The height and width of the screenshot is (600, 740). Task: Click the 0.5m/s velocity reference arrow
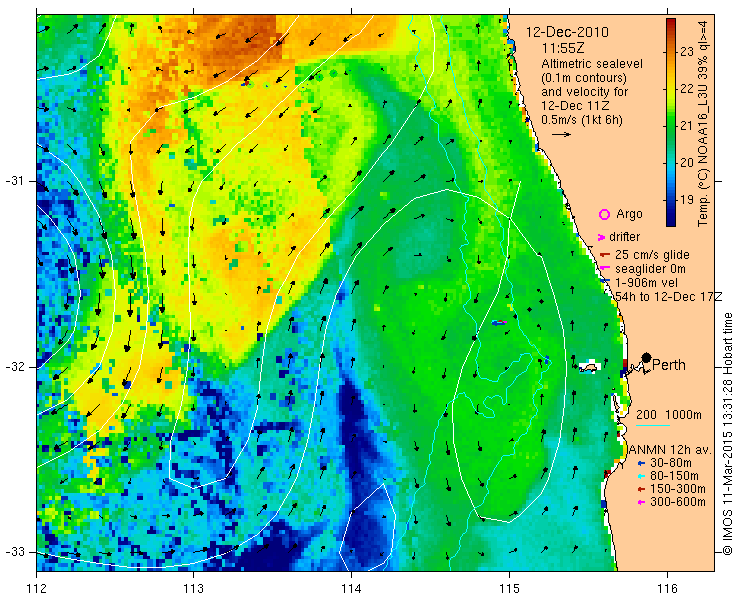coord(562,135)
